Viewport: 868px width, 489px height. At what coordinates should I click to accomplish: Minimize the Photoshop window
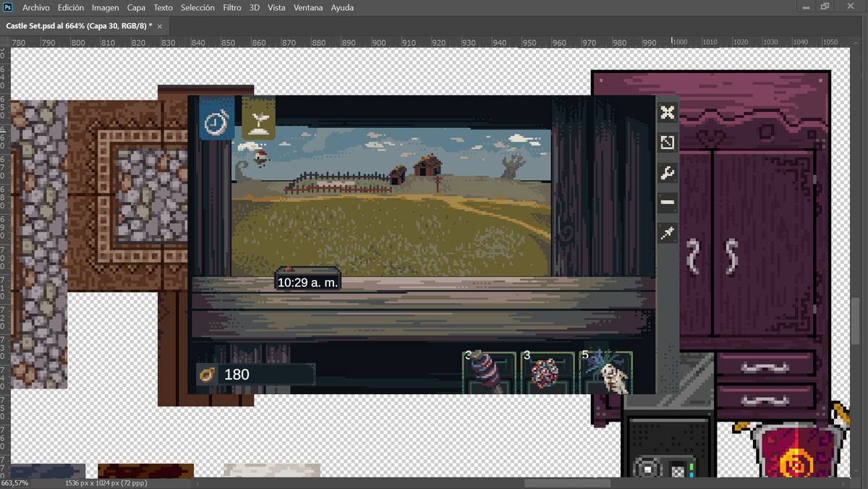tap(807, 7)
